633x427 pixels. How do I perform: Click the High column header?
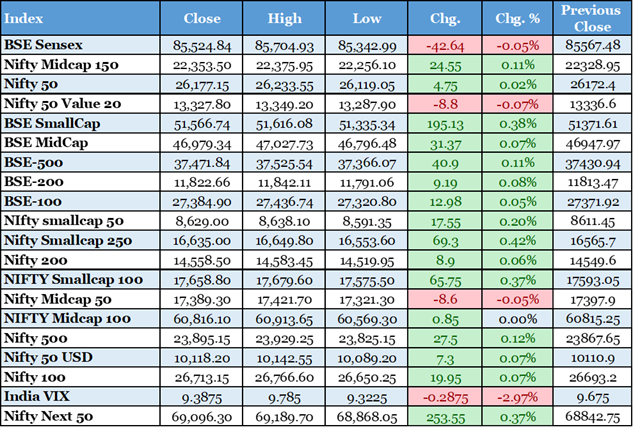tap(286, 19)
